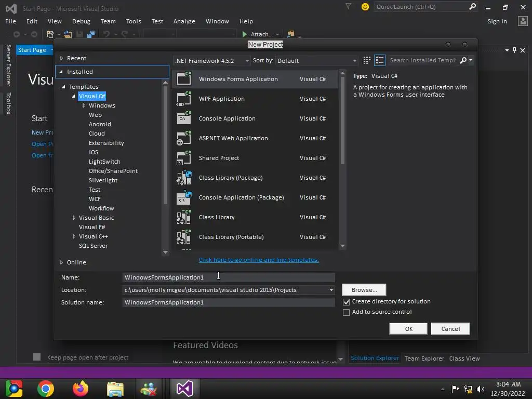Click the Console Application (Package) template icon
532x399 pixels.
(x=184, y=197)
